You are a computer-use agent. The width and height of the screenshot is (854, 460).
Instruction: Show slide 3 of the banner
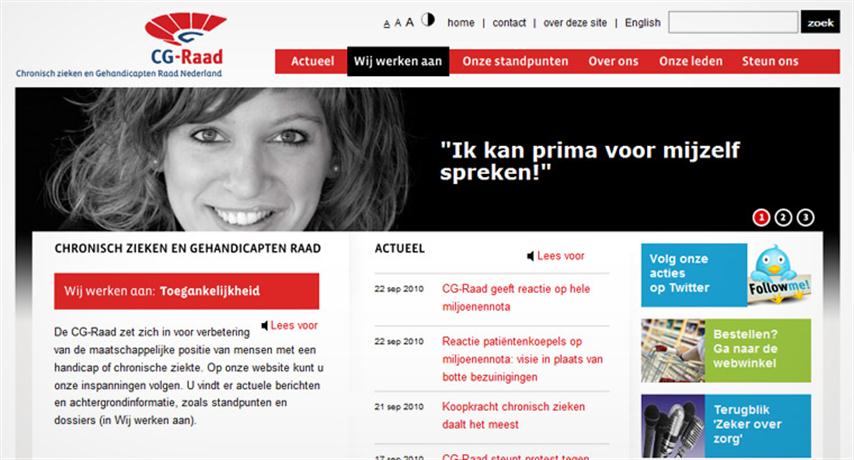(806, 218)
